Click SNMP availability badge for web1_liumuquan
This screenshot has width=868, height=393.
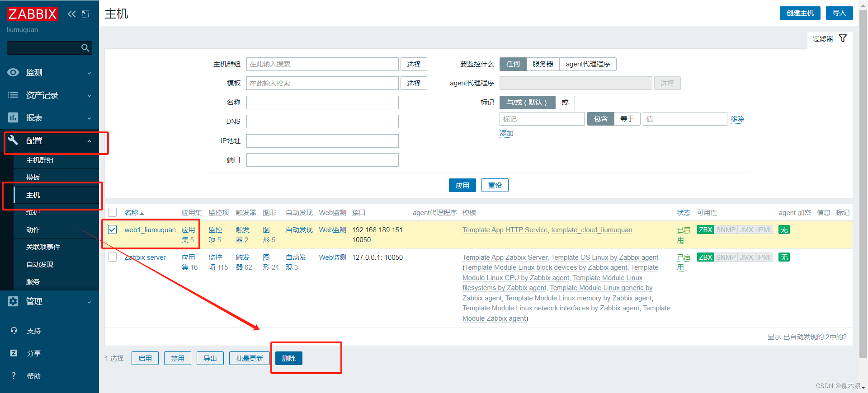[726, 229]
